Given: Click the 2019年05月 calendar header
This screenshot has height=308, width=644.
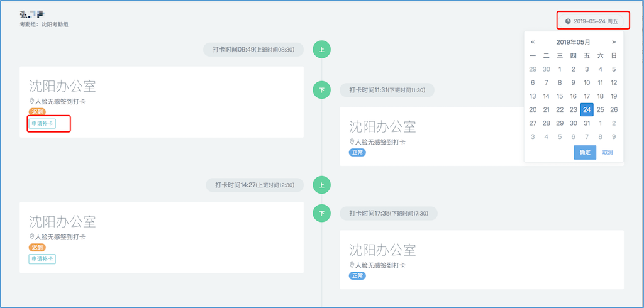Looking at the screenshot, I should 573,42.
